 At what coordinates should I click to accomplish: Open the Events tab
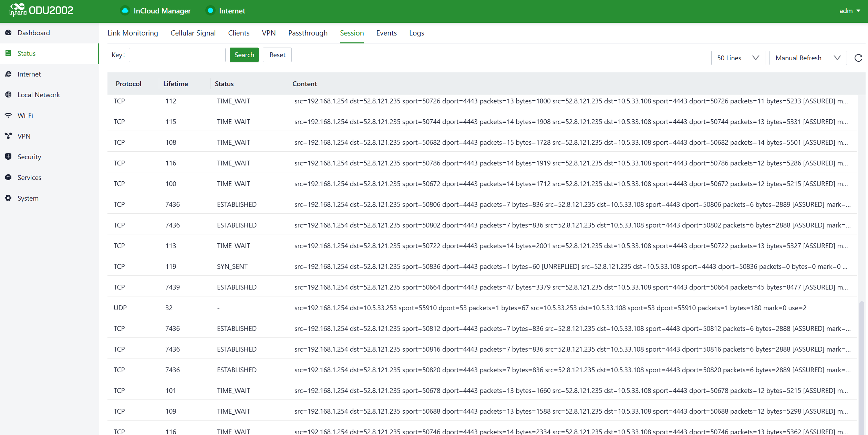(386, 33)
